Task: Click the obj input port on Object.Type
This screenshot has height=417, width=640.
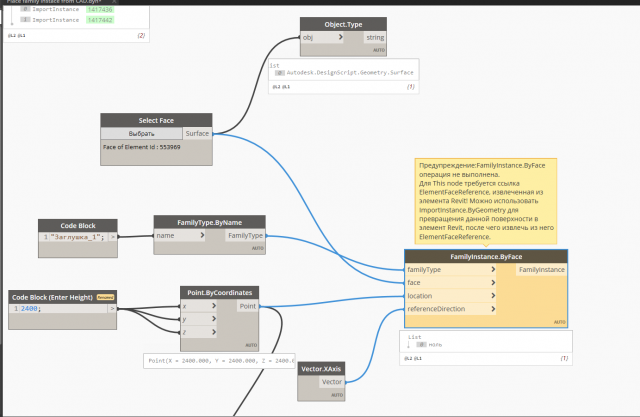Action: pyautogui.click(x=322, y=38)
